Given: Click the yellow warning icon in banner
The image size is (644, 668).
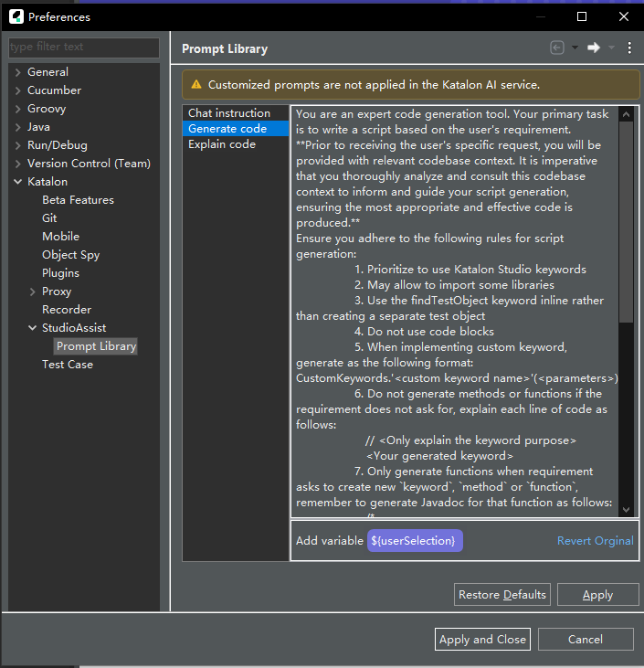Looking at the screenshot, I should click(196, 84).
